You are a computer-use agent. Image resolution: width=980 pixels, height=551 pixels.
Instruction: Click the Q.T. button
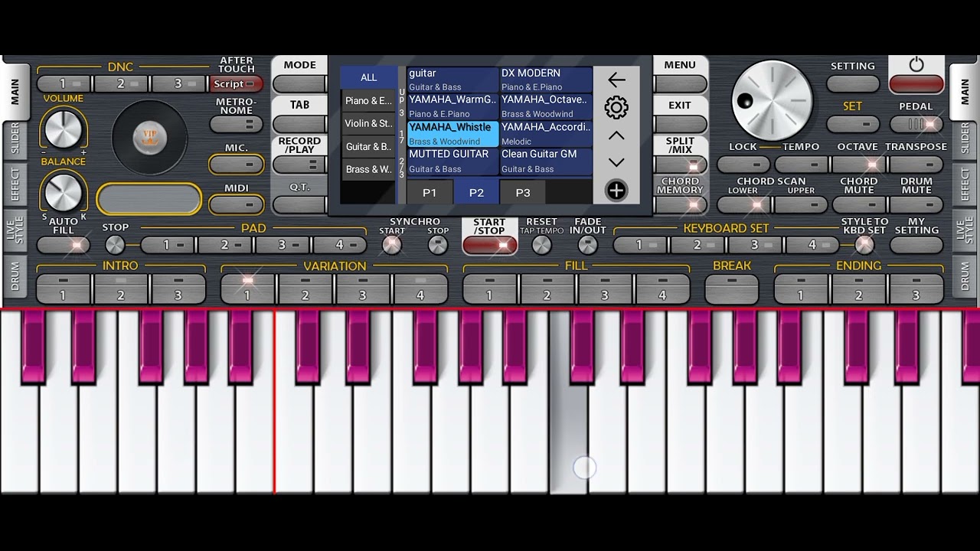tap(299, 204)
